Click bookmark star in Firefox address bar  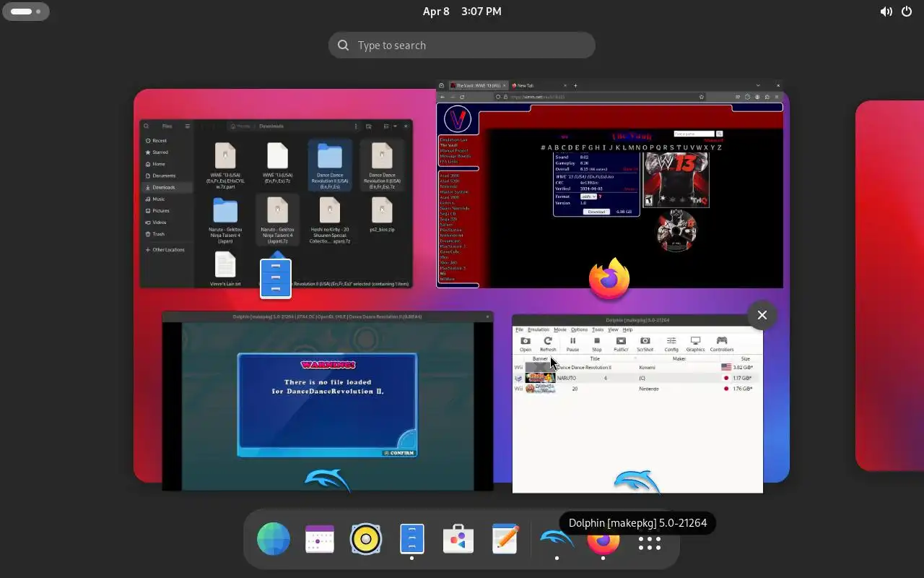coord(702,97)
